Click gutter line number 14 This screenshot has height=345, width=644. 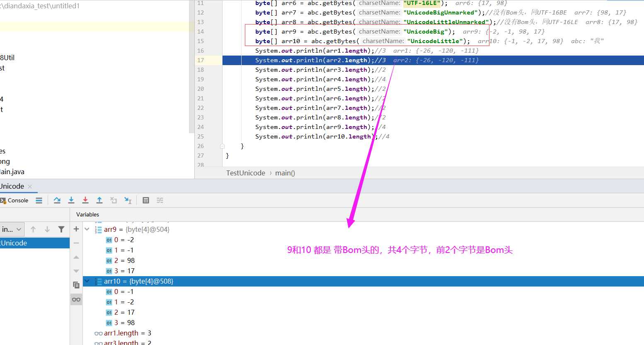[x=201, y=32]
